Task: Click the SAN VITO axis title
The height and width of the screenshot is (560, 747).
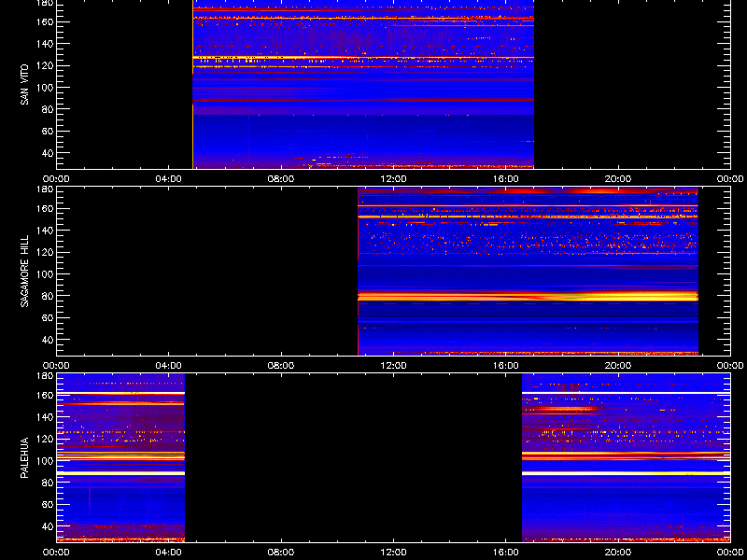Action: pos(24,85)
